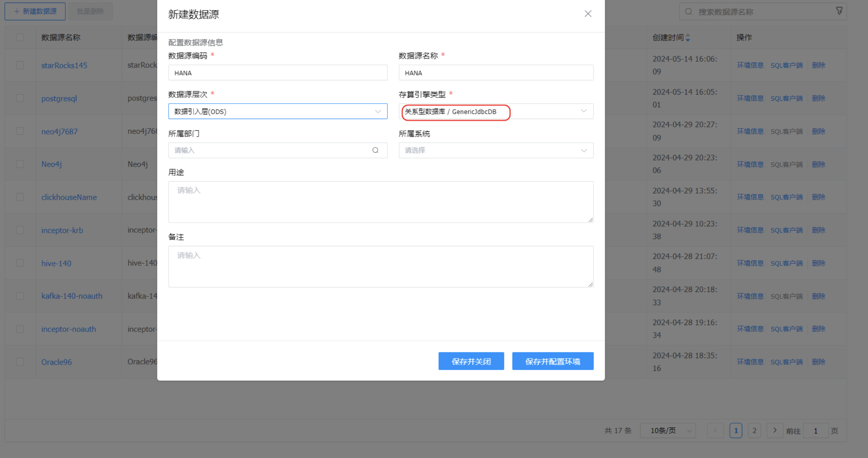Click the 创建时间 sort arrows icon
Viewport: 868px width, 458px height.
(688, 38)
